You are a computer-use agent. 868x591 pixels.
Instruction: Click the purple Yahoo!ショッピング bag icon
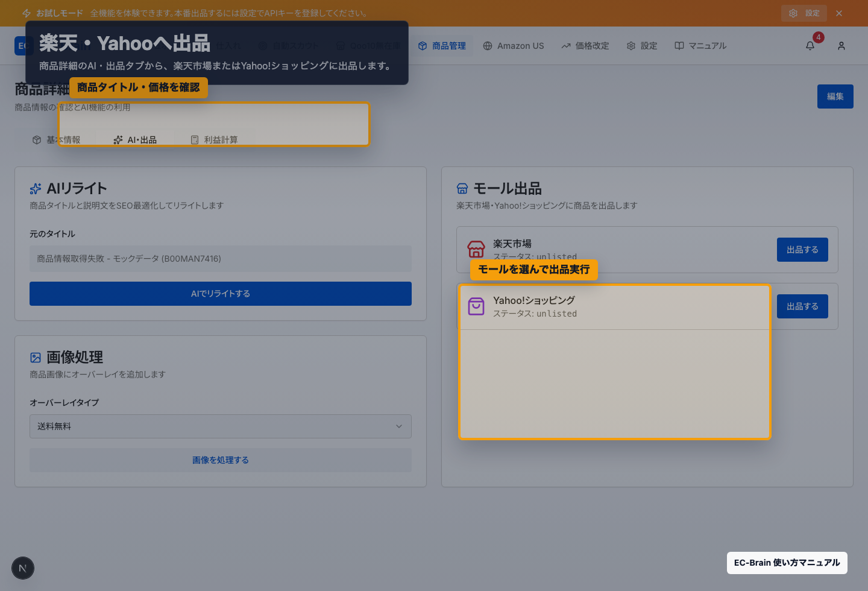point(476,306)
